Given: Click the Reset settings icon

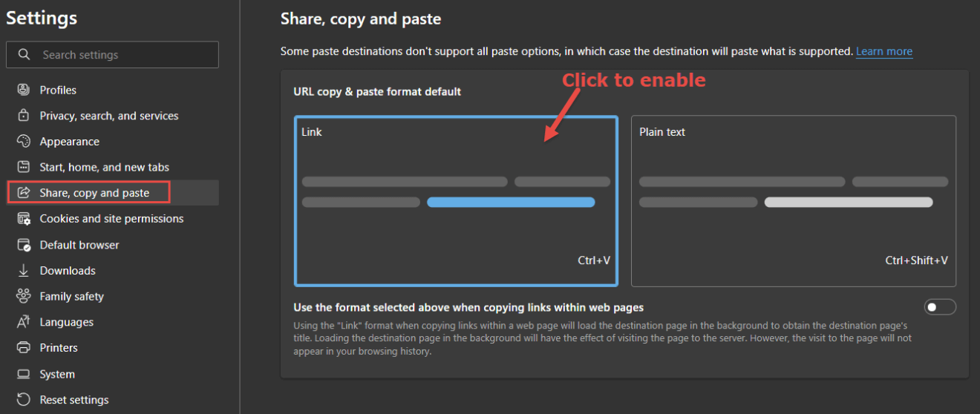Looking at the screenshot, I should pos(24,400).
